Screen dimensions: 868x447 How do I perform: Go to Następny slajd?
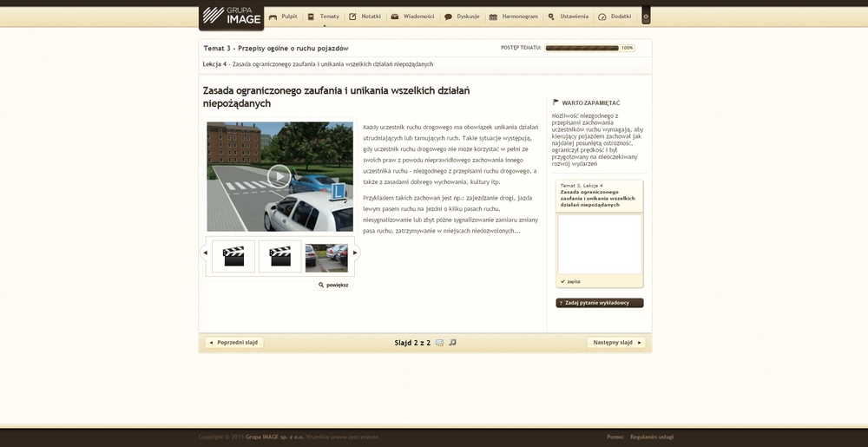616,343
